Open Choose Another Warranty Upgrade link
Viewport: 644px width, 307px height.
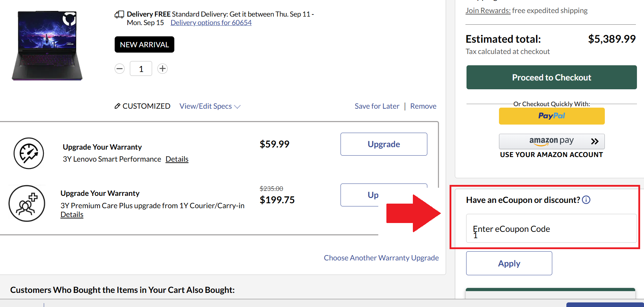pyautogui.click(x=381, y=258)
